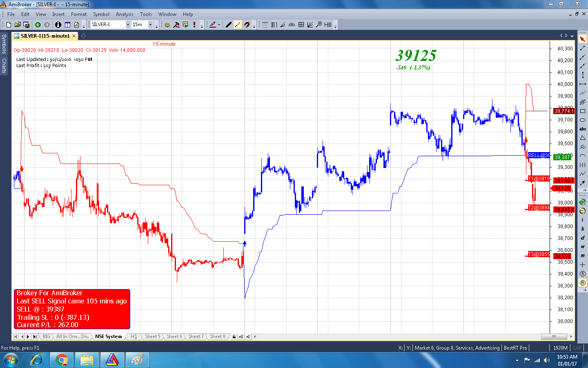This screenshot has height=368, width=588.
Task: Open the Insert menu
Action: click(58, 14)
